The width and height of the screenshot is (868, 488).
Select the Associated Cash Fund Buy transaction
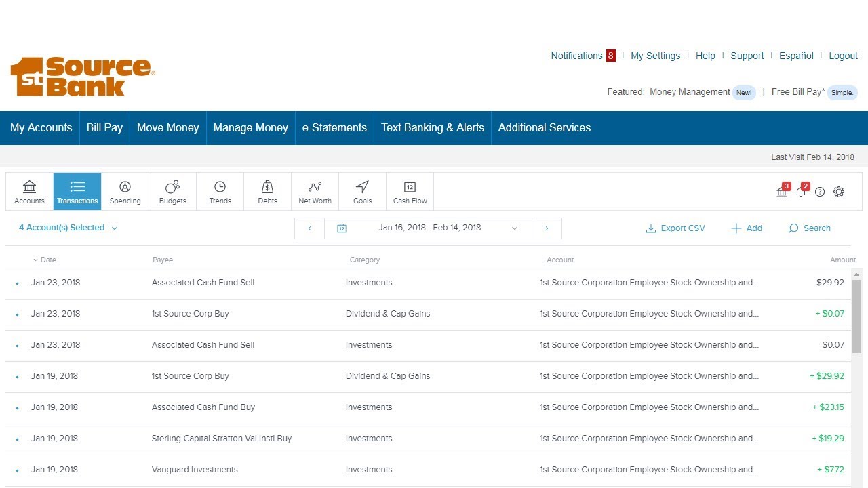coord(429,407)
